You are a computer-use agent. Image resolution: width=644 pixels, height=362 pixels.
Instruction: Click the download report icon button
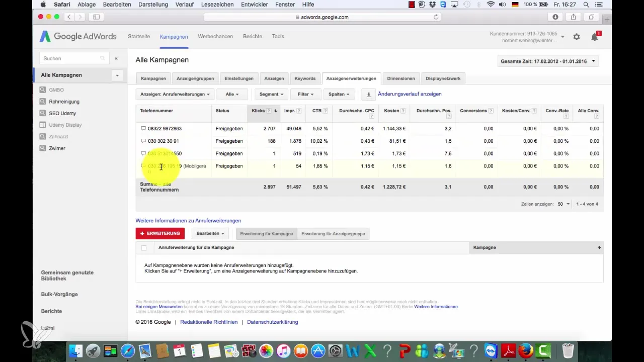click(x=368, y=94)
